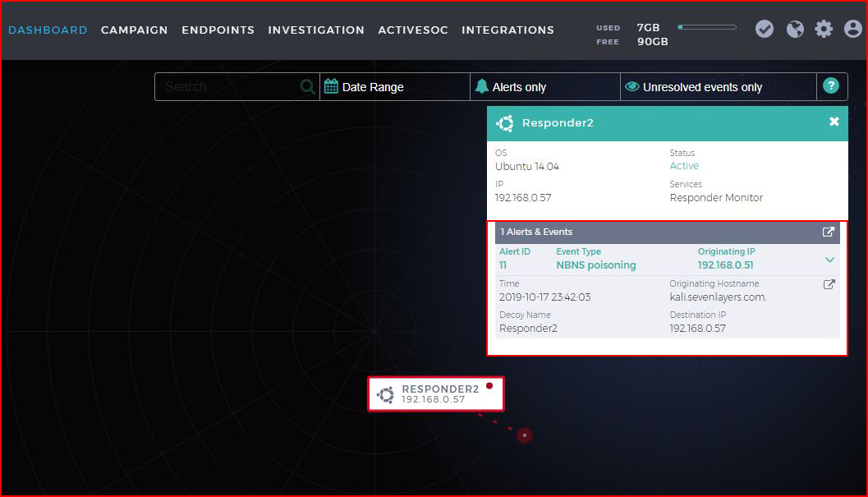Click the magnifier search icon

307,86
